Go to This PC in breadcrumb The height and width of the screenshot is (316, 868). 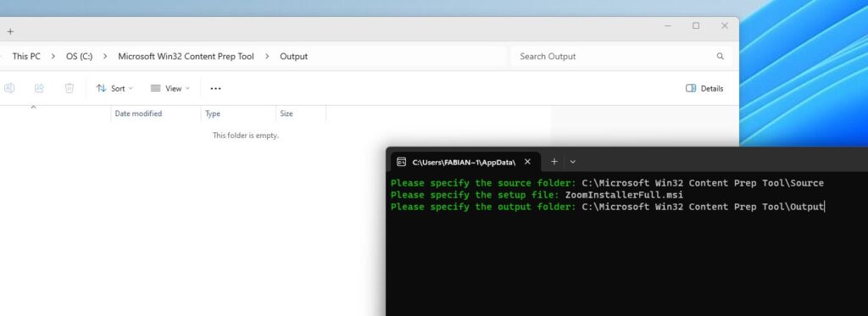click(26, 57)
